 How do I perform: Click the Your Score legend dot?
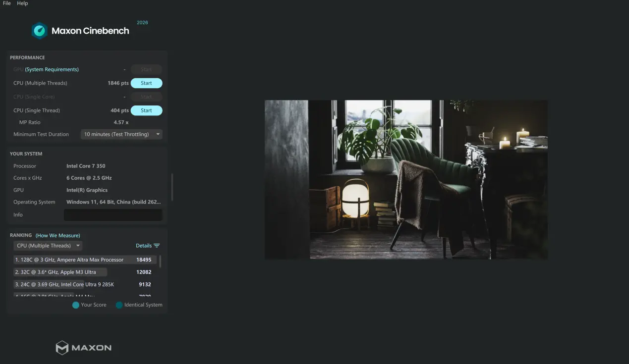coord(76,305)
